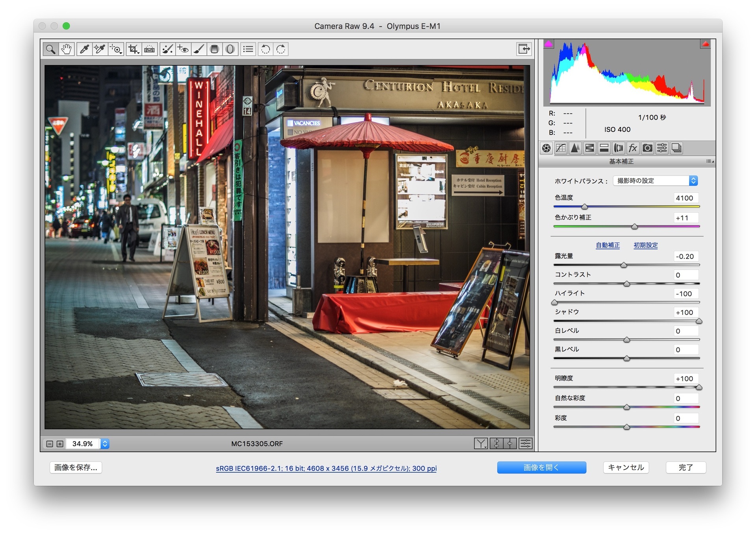Viewport: 756px width, 534px height.
Task: Open the zoom level dropdown at 34.9%
Action: (x=105, y=444)
